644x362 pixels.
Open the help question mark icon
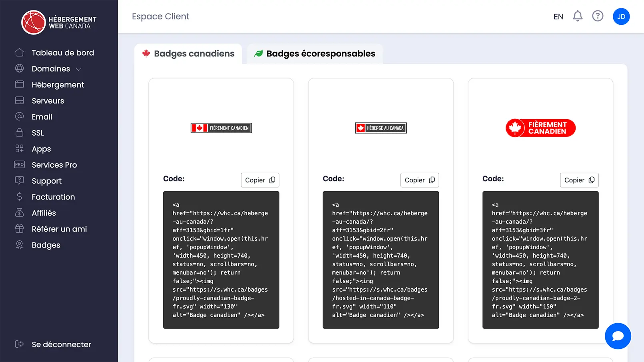598,16
